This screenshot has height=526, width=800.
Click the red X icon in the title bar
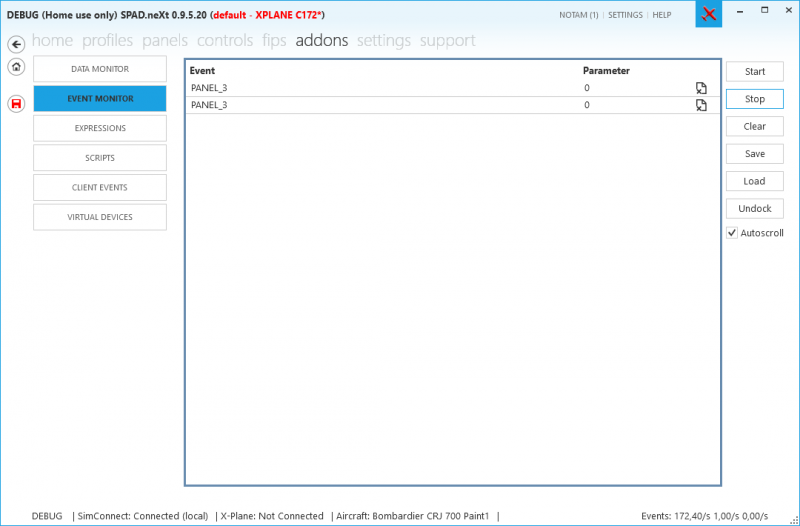[708, 14]
